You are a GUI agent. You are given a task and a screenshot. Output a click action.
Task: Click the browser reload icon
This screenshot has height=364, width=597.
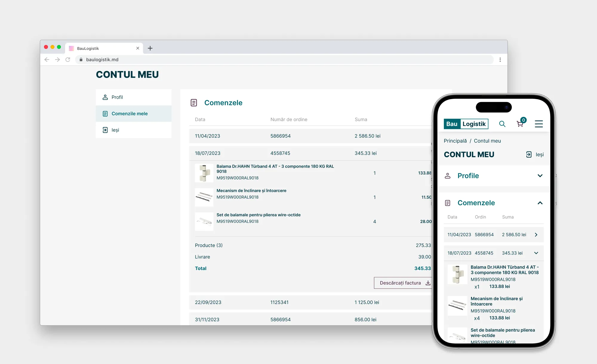[x=68, y=60]
